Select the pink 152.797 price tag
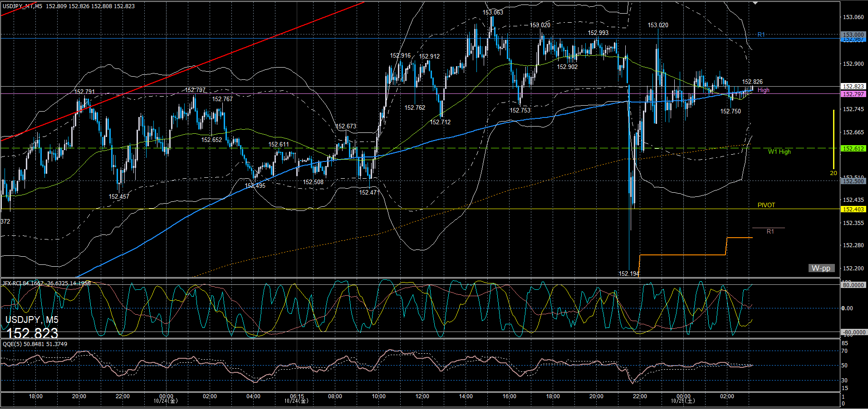This screenshot has height=410, width=868. 853,94
